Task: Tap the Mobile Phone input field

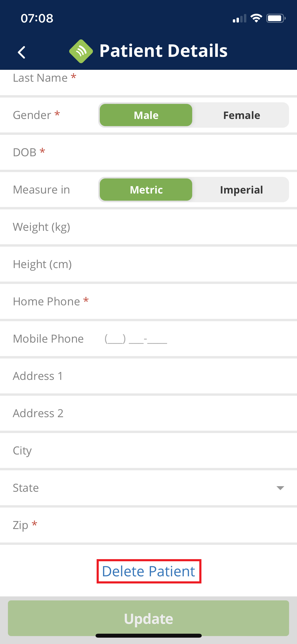Action: pyautogui.click(x=185, y=339)
